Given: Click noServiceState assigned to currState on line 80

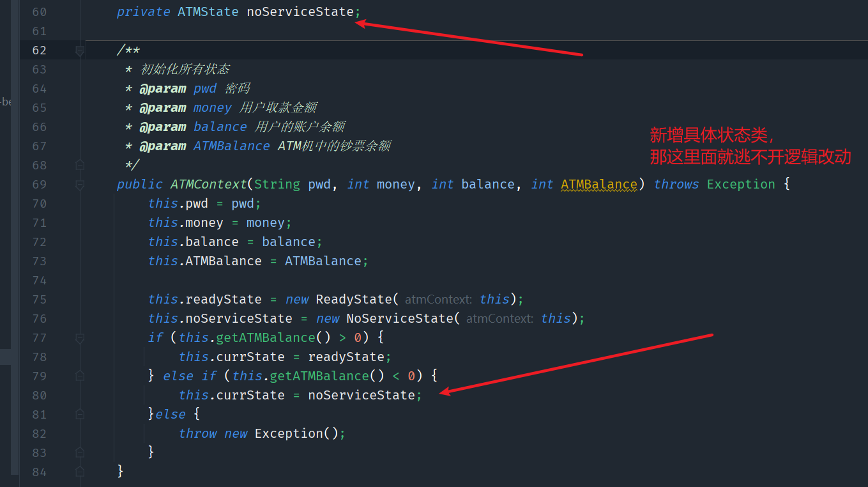Looking at the screenshot, I should (362, 395).
